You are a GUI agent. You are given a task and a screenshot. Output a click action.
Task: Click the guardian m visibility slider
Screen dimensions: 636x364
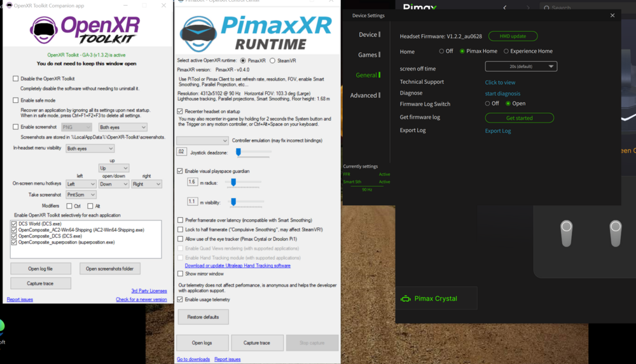233,202
